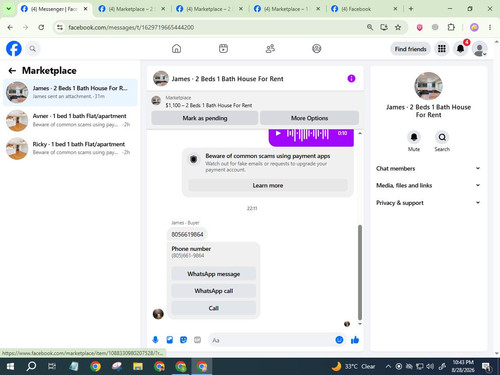This screenshot has height=375, width=500.
Task: Open weather widget 33°C Clear
Action: click(353, 367)
